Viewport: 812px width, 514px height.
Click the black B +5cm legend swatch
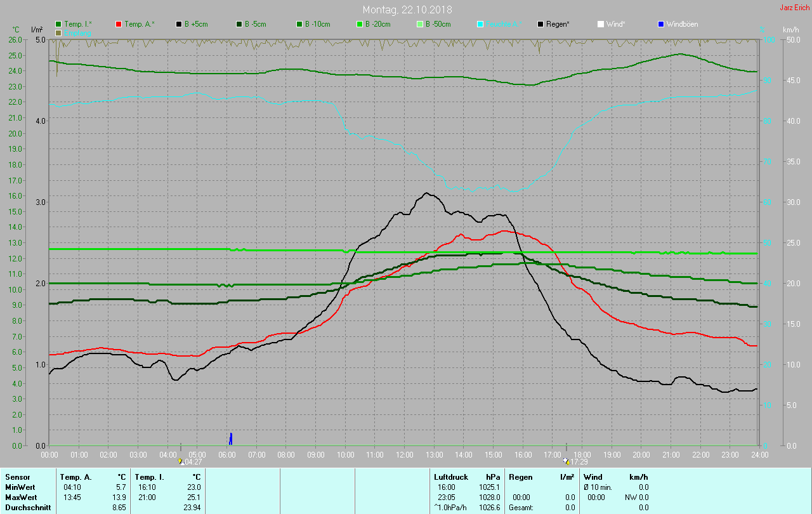(179, 24)
